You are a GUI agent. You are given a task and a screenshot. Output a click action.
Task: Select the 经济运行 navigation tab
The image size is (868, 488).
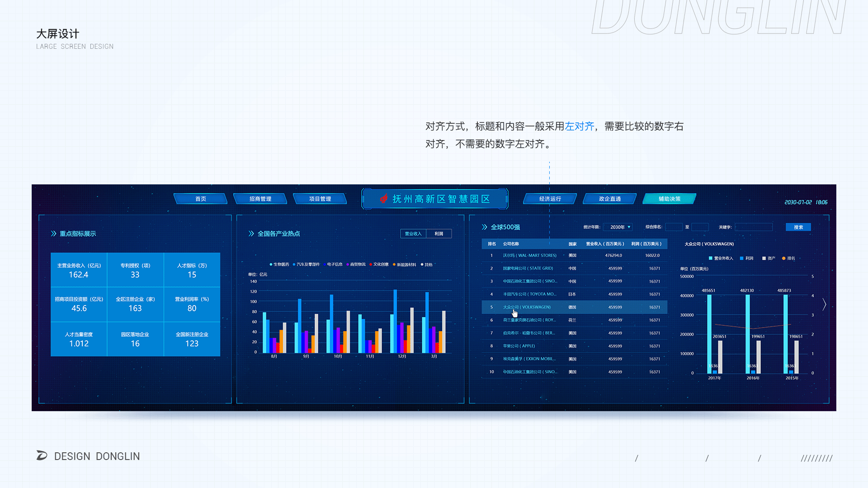click(550, 199)
